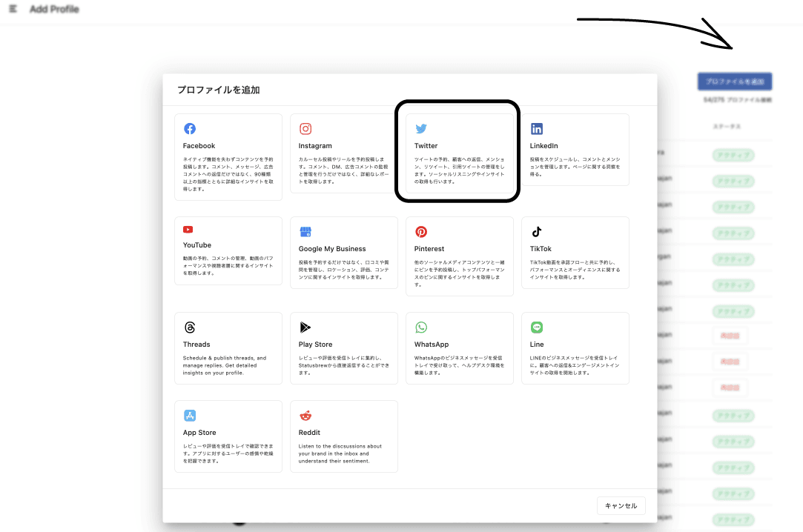The image size is (803, 532).
Task: Click the Add Profile page title
Action: point(54,9)
